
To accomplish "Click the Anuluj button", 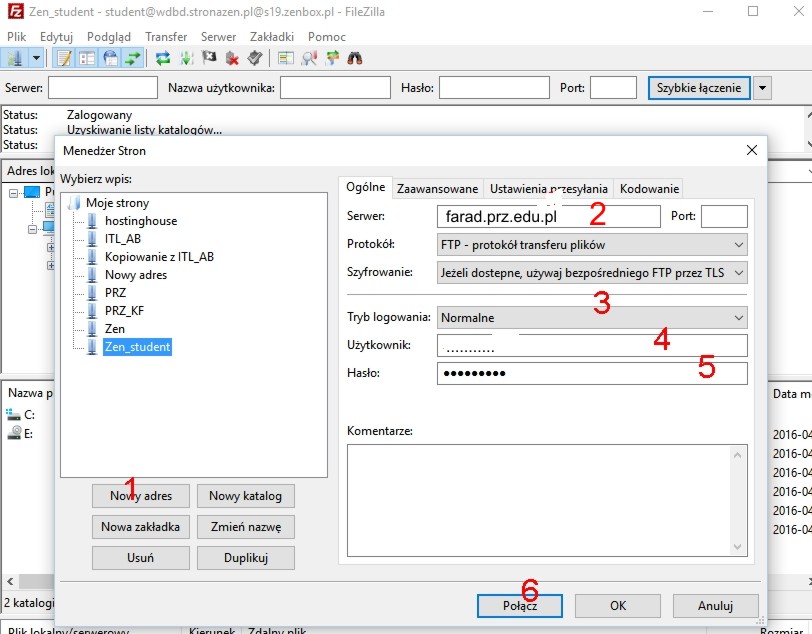I will 716,606.
